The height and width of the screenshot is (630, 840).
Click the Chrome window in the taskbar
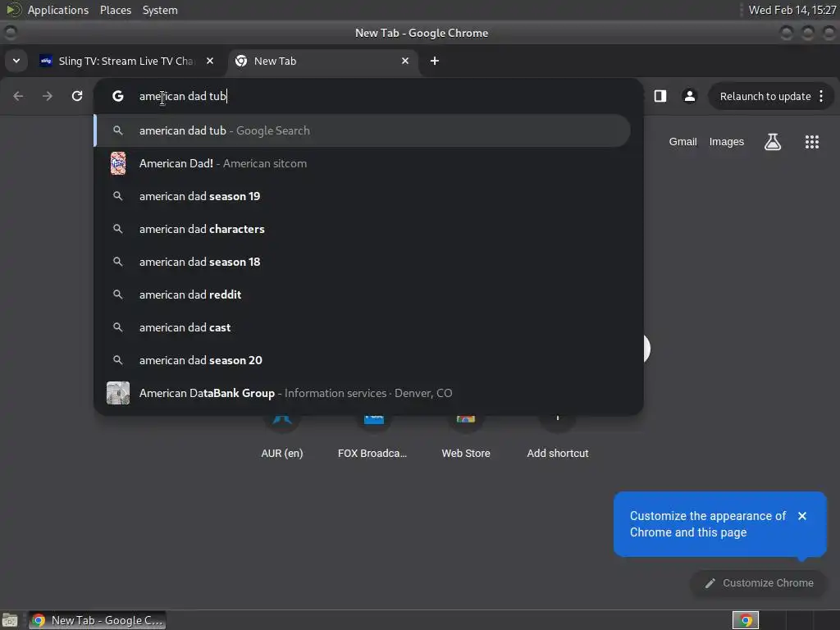[98, 620]
